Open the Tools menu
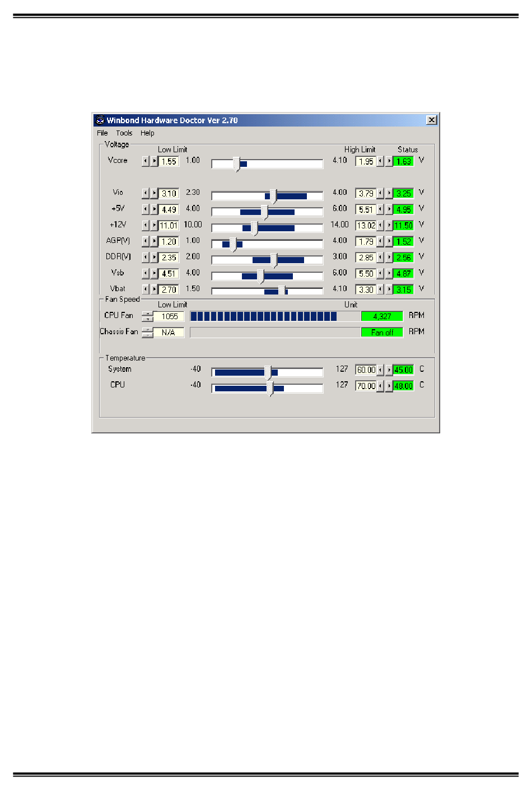Screen dimensions: 532x790 (x=124, y=133)
